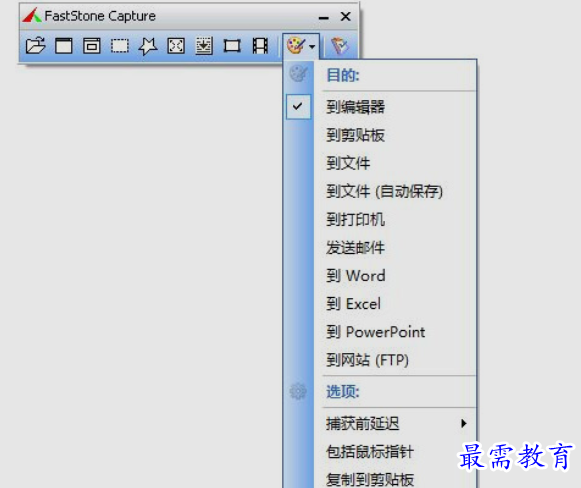581x488 pixels.
Task: Click the FastStone Capture logo icon
Action: pyautogui.click(x=31, y=16)
